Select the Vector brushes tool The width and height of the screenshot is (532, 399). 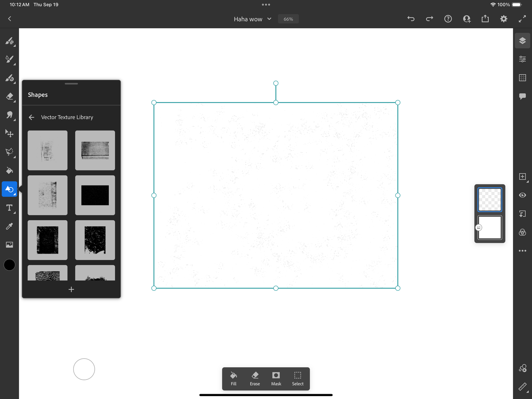click(x=10, y=78)
